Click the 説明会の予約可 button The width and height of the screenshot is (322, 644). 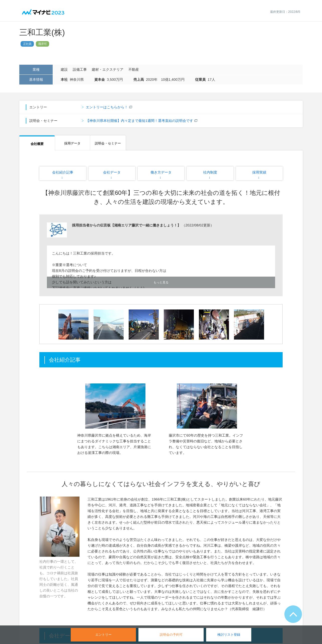[171, 635]
